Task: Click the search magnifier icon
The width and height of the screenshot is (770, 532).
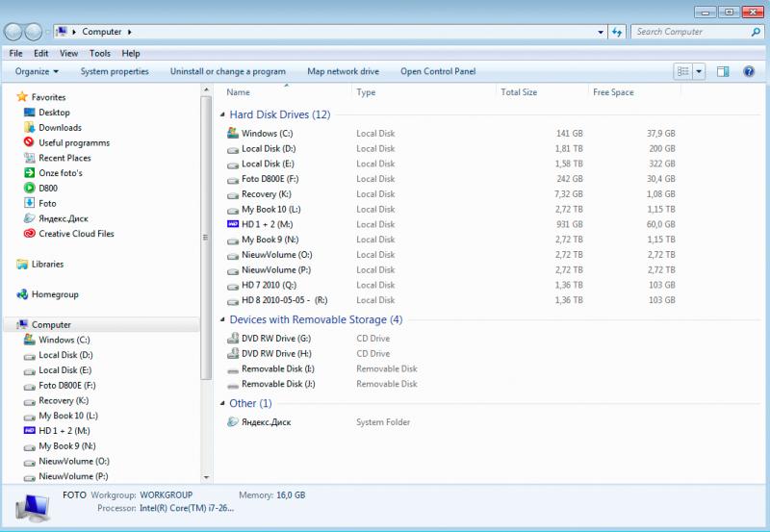Action: 756,32
